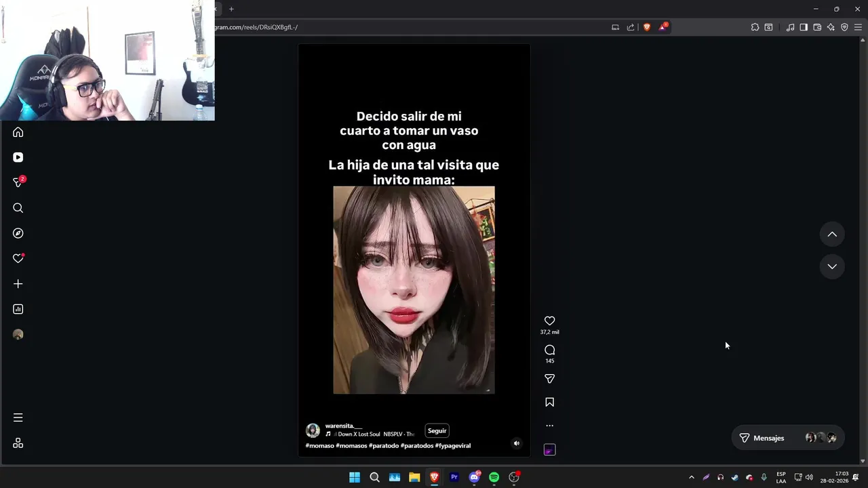Open the reel's audio thumbnail
The image size is (868, 488).
[550, 450]
